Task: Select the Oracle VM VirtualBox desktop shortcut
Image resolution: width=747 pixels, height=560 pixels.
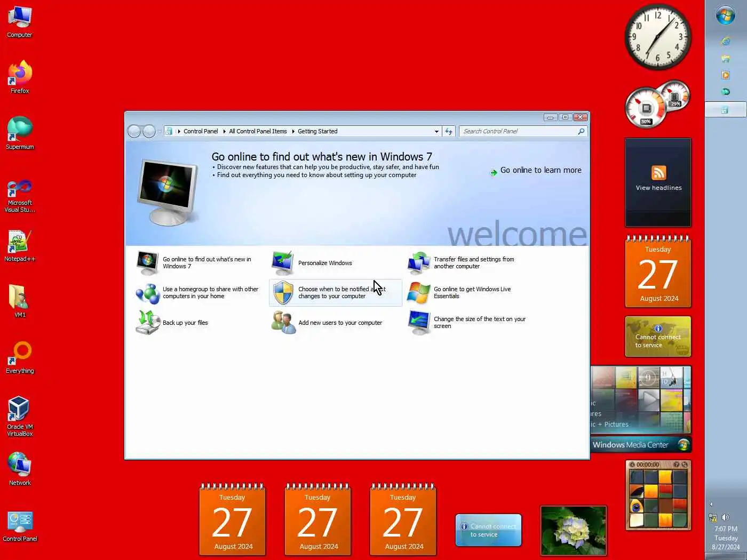Action: coord(20,417)
